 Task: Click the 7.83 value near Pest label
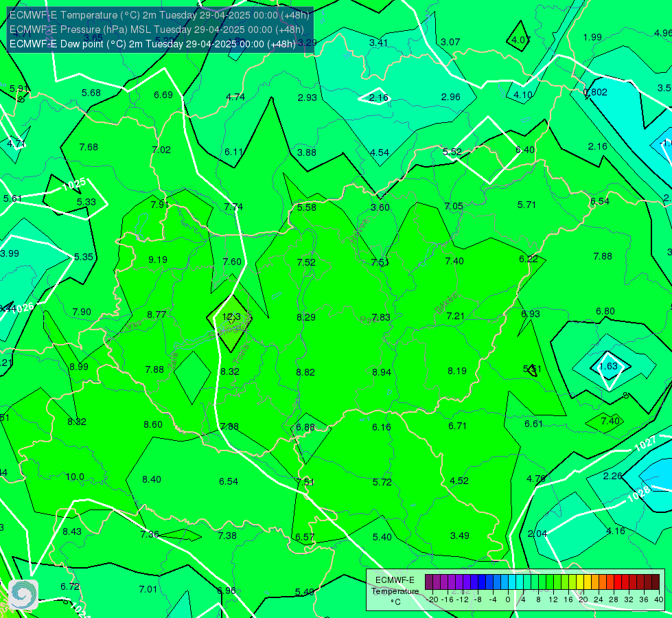point(381,317)
